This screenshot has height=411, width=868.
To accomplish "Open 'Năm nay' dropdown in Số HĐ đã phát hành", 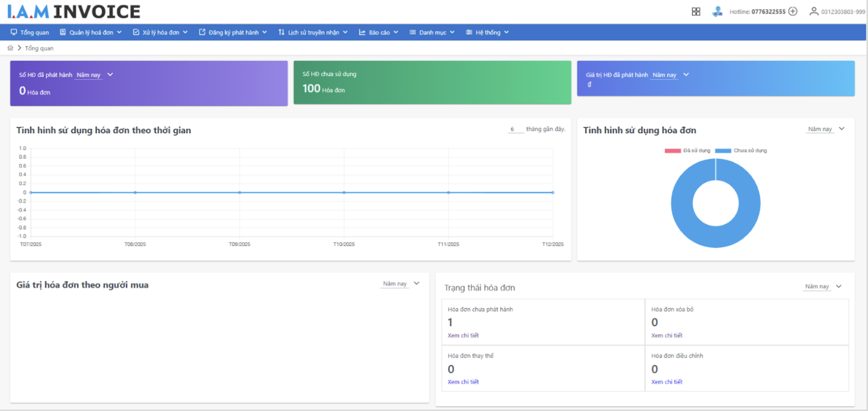I will tap(95, 75).
